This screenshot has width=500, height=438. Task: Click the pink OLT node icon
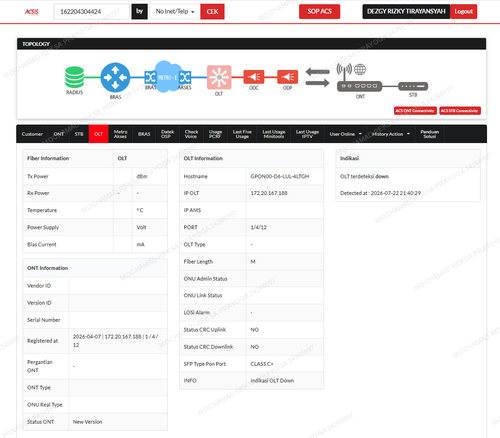point(219,77)
